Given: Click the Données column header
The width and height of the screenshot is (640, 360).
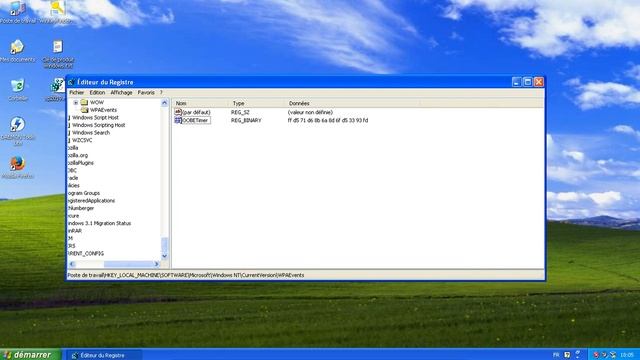Looking at the screenshot, I should 352,103.
